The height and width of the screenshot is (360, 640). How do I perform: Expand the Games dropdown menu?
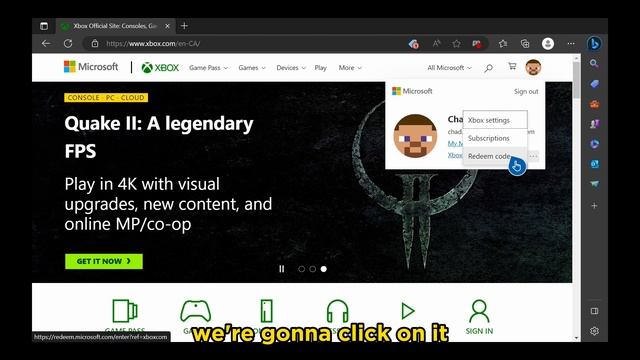(x=252, y=68)
